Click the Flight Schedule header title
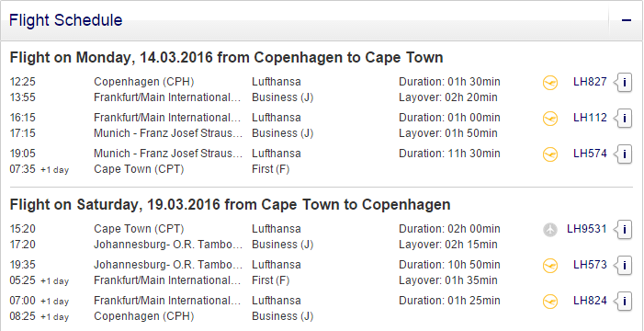Image resolution: width=644 pixels, height=331 pixels. coord(66,20)
